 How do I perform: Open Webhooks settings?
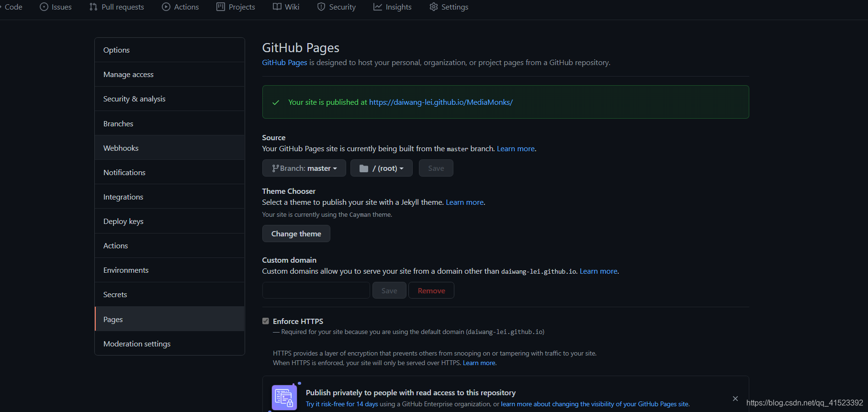pyautogui.click(x=169, y=148)
